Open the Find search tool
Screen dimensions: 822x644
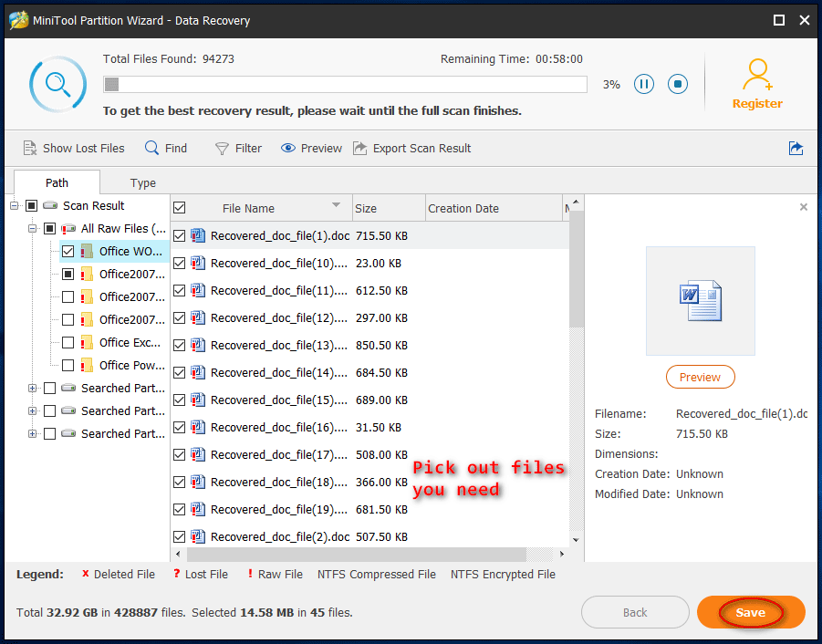tap(151, 148)
